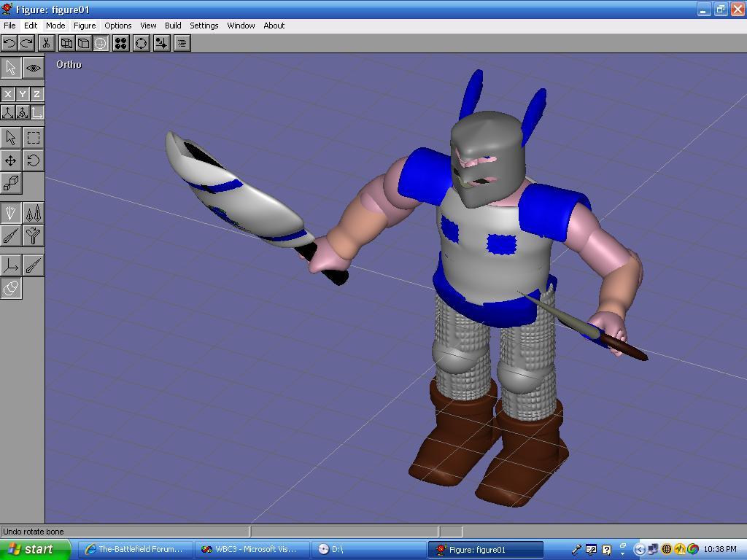This screenshot has width=747, height=560.
Task: Click the Undo arrow icon in toolbar
Action: (x=9, y=43)
